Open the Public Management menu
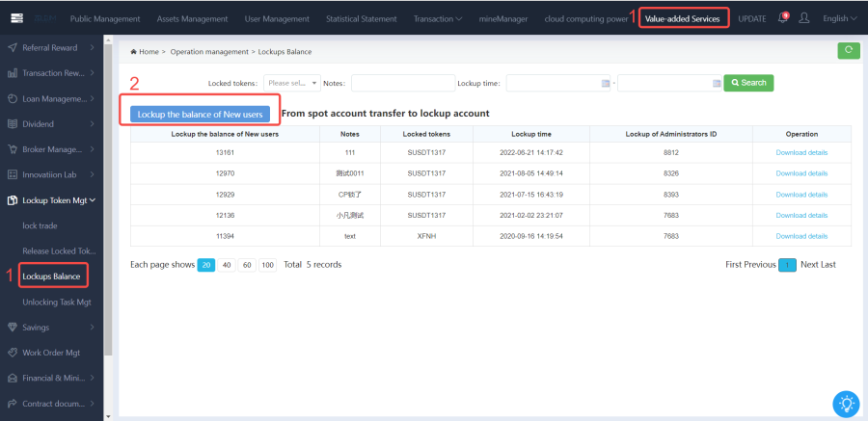868x421 pixels. [105, 18]
